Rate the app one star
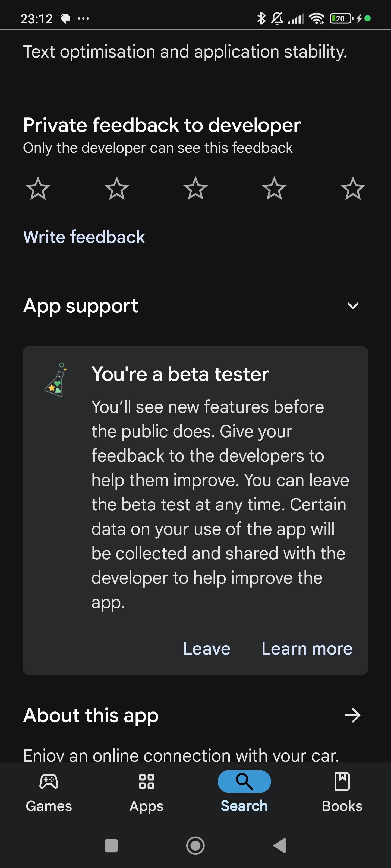The height and width of the screenshot is (868, 391). pos(38,188)
